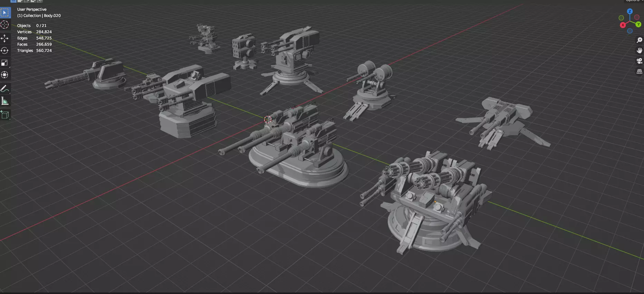644x294 pixels.
Task: Activate the 3D Cursor tool
Action: click(5, 25)
